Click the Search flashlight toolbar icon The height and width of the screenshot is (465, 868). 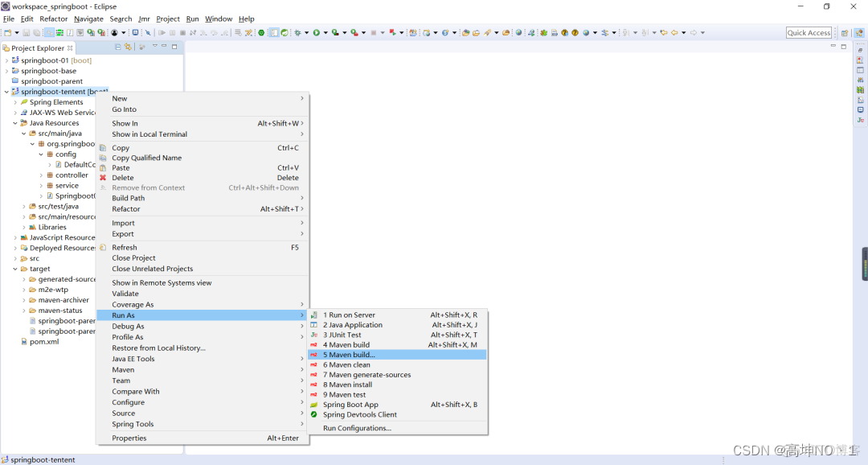pyautogui.click(x=487, y=33)
